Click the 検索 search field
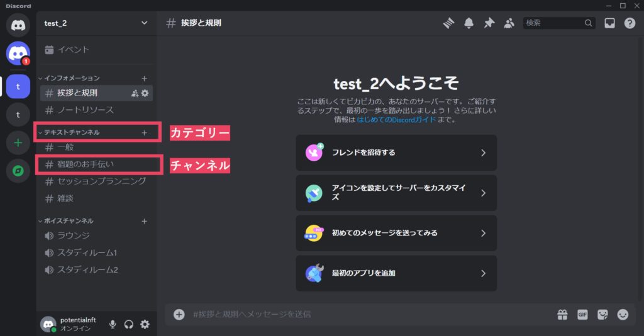 [x=553, y=23]
